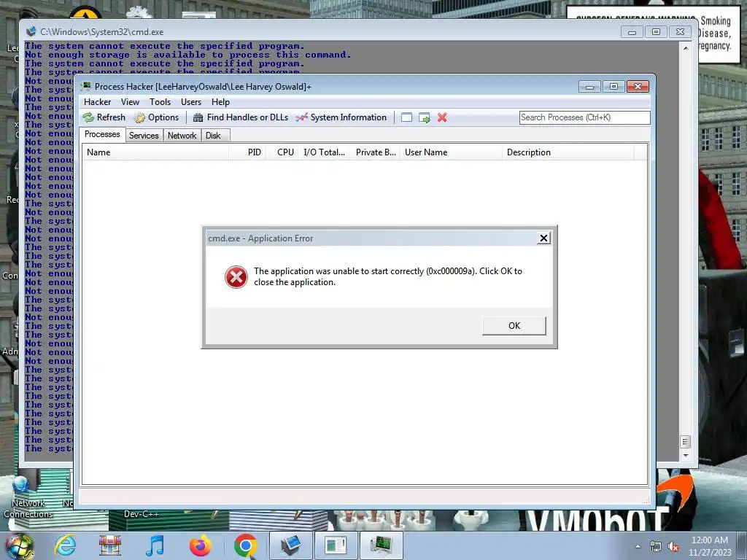Click the red X kill window icon
Screen dimensions: 747x560
click(442, 117)
